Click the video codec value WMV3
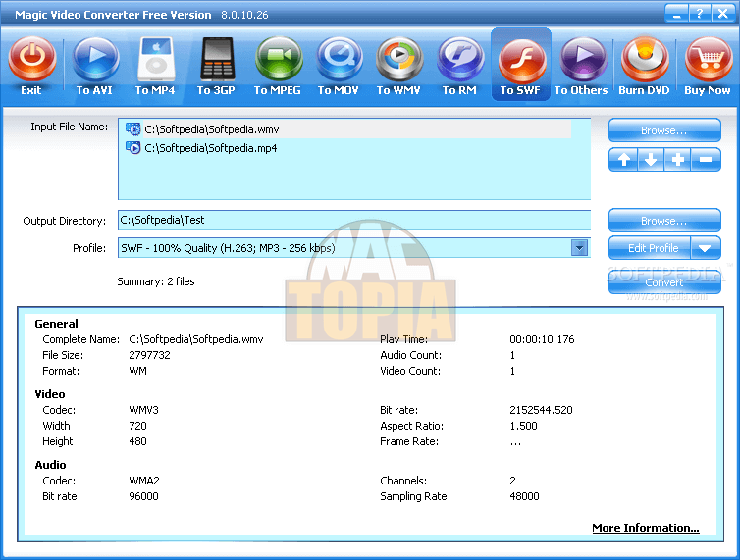 coord(144,410)
